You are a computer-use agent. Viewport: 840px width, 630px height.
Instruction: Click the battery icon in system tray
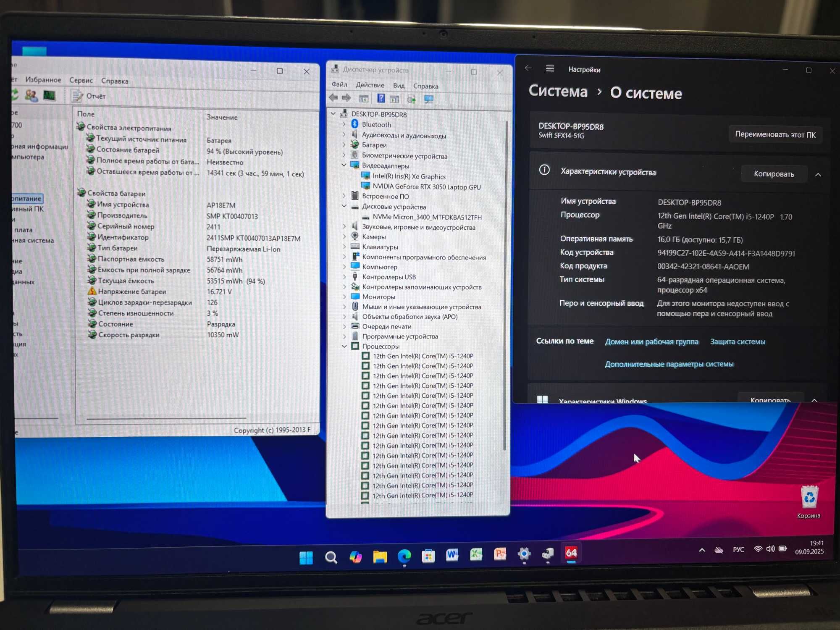click(783, 549)
